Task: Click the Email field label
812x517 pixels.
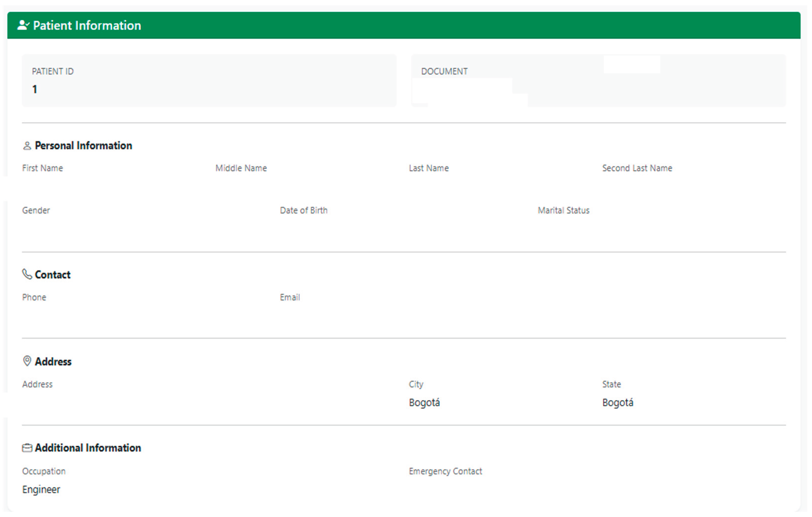Action: [x=290, y=298]
